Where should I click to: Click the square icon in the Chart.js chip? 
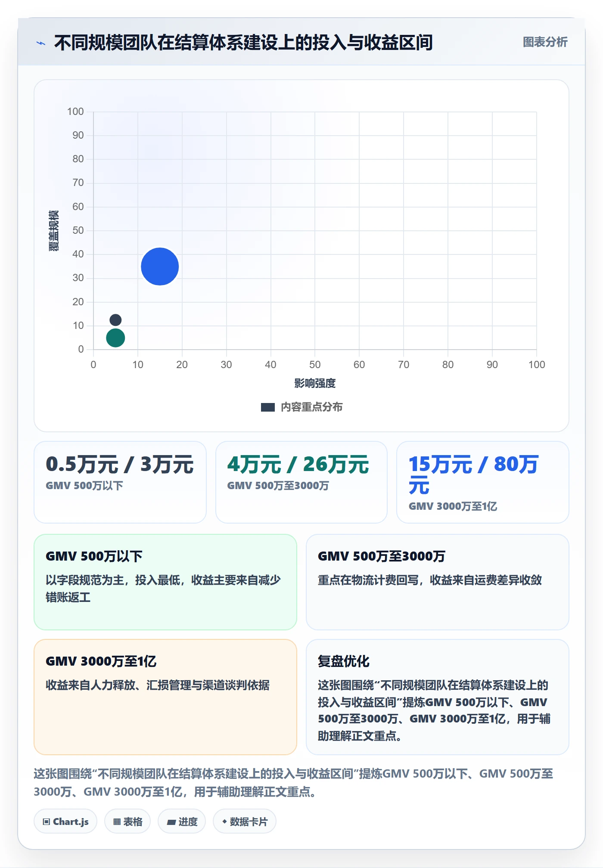pyautogui.click(x=47, y=822)
